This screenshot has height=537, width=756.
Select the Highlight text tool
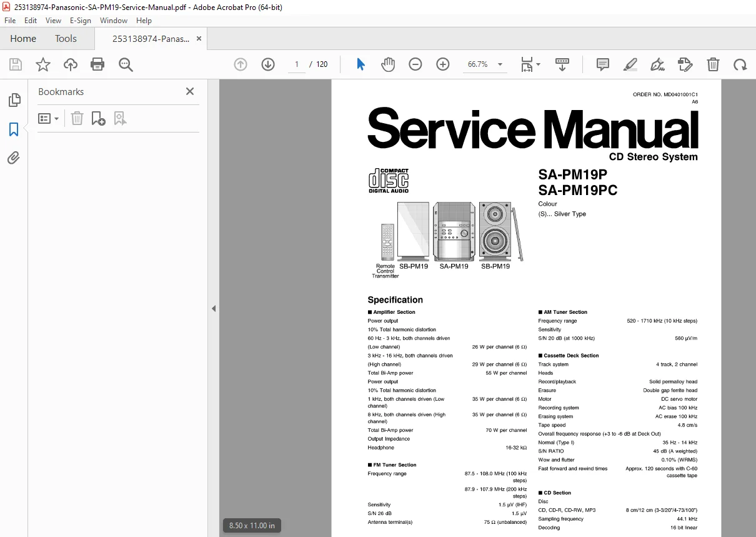click(x=630, y=64)
